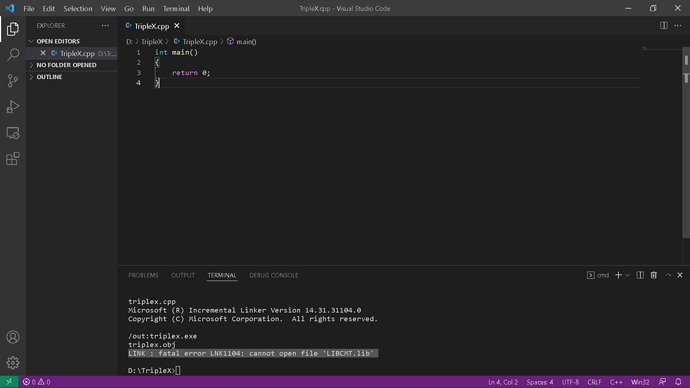Select Win32 configuration in status bar
The width and height of the screenshot is (690, 388).
click(640, 382)
